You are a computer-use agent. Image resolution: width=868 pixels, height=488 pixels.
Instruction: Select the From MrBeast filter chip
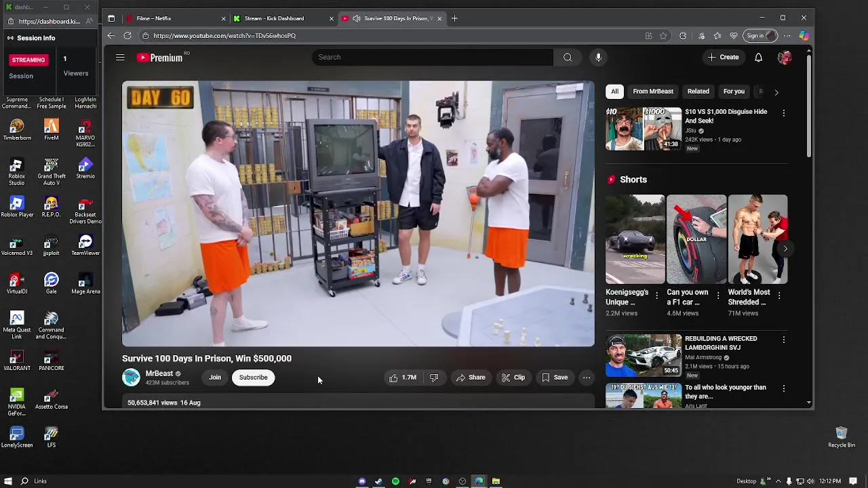pyautogui.click(x=653, y=91)
